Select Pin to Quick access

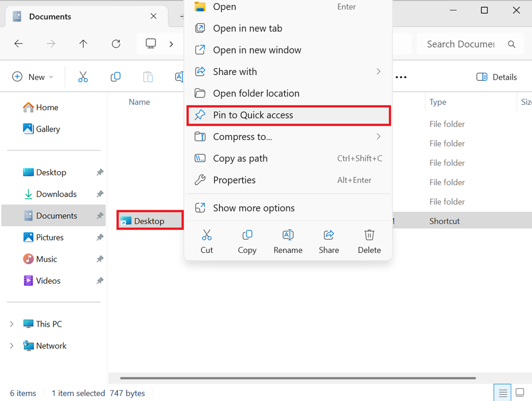288,115
